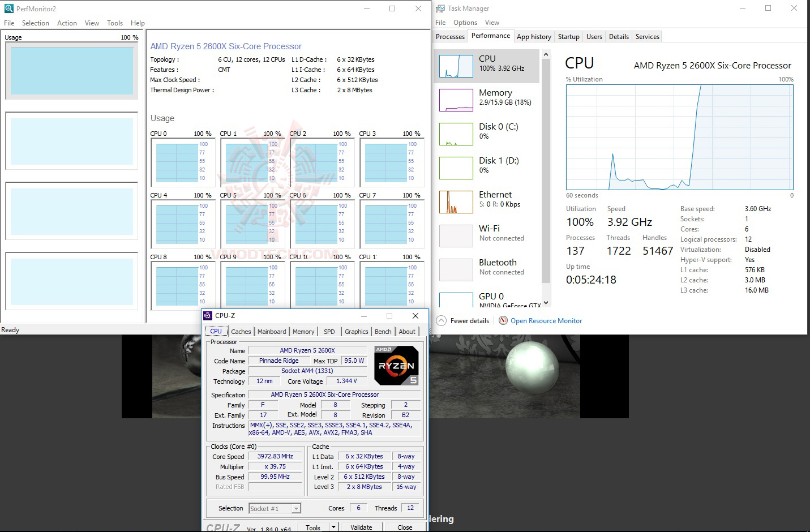810x532 pixels.
Task: Switch to the Processes tab in Task Manager
Action: click(x=451, y=37)
